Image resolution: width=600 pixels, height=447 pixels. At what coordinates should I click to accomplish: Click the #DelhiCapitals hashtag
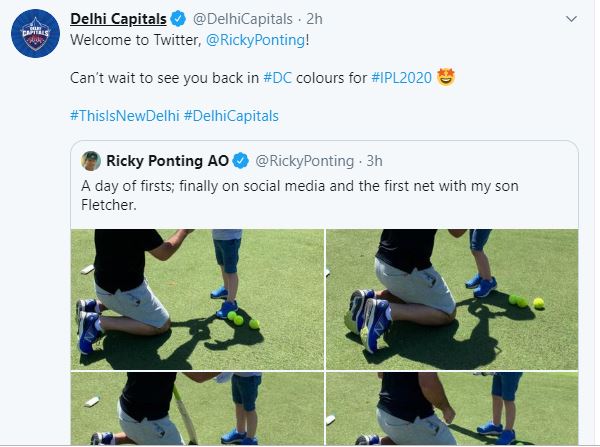[x=232, y=115]
